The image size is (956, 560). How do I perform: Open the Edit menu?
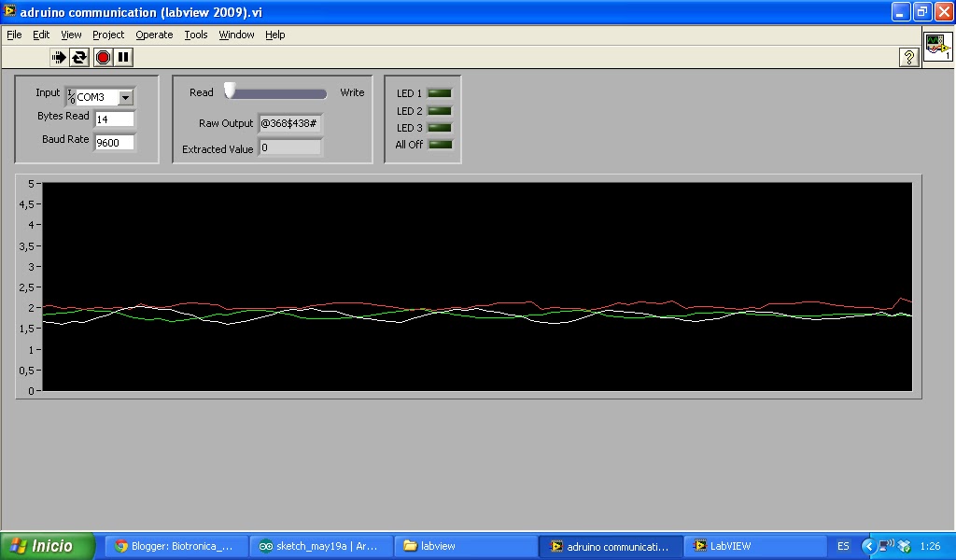[x=41, y=35]
